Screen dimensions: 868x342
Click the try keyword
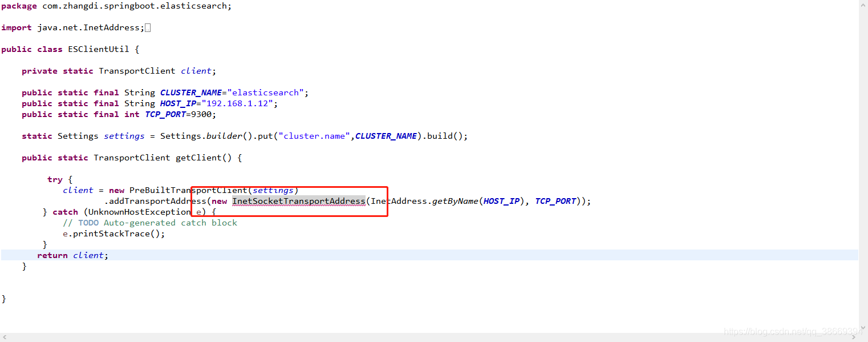[55, 180]
